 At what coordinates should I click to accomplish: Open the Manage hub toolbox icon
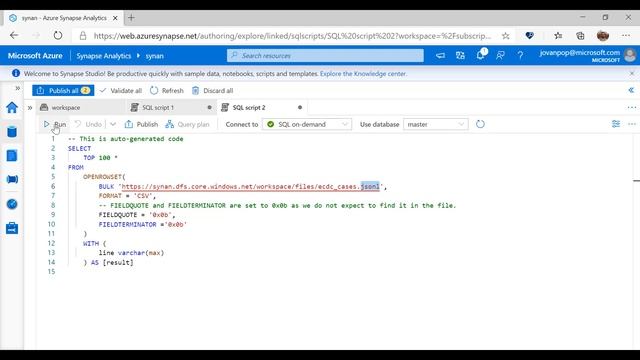point(12,228)
